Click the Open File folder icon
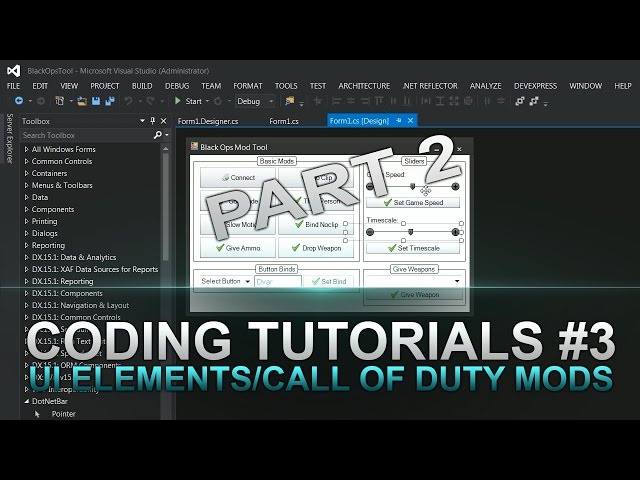Viewport: 640px width, 480px height. click(x=82, y=101)
